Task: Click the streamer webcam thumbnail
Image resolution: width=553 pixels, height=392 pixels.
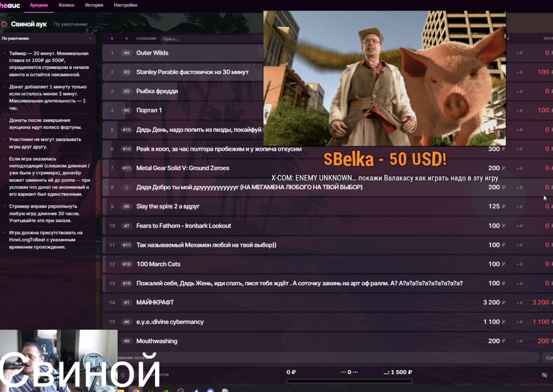Action: [x=59, y=361]
